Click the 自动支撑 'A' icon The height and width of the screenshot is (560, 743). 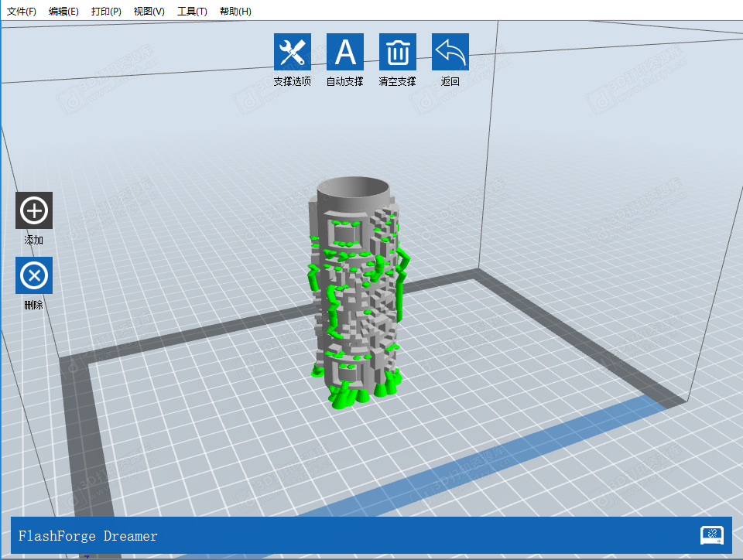345,52
